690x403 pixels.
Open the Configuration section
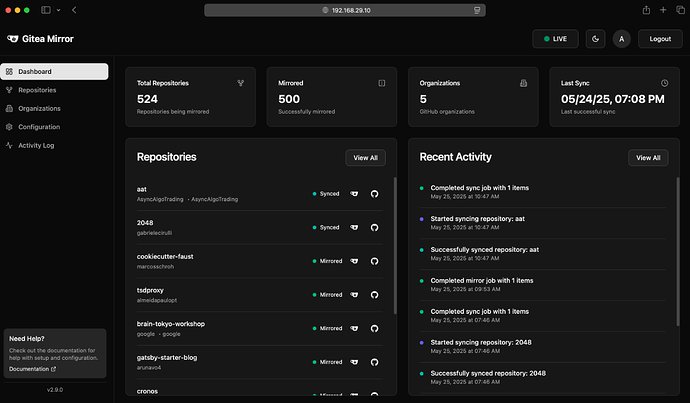tap(39, 127)
